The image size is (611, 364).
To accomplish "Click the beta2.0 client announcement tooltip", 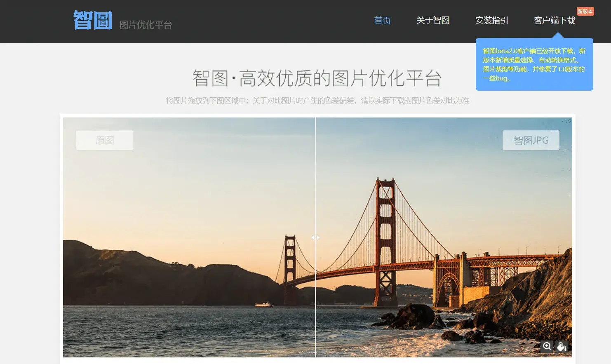I will click(534, 64).
